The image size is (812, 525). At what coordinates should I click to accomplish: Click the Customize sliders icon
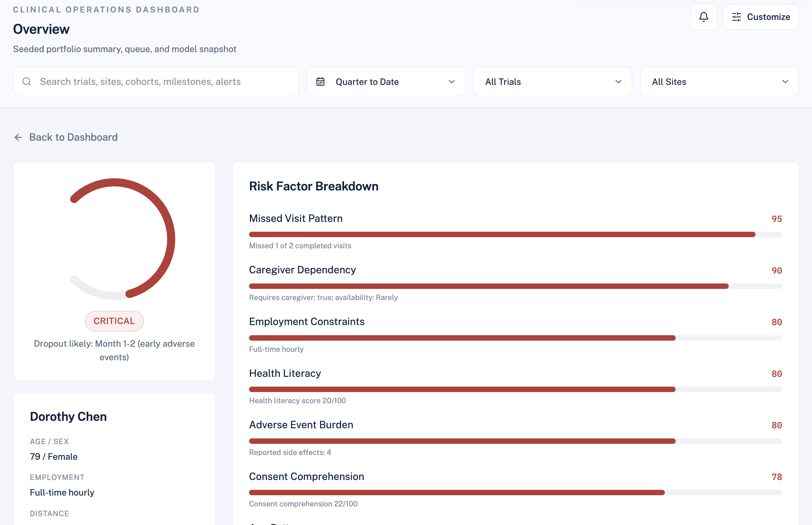click(736, 17)
